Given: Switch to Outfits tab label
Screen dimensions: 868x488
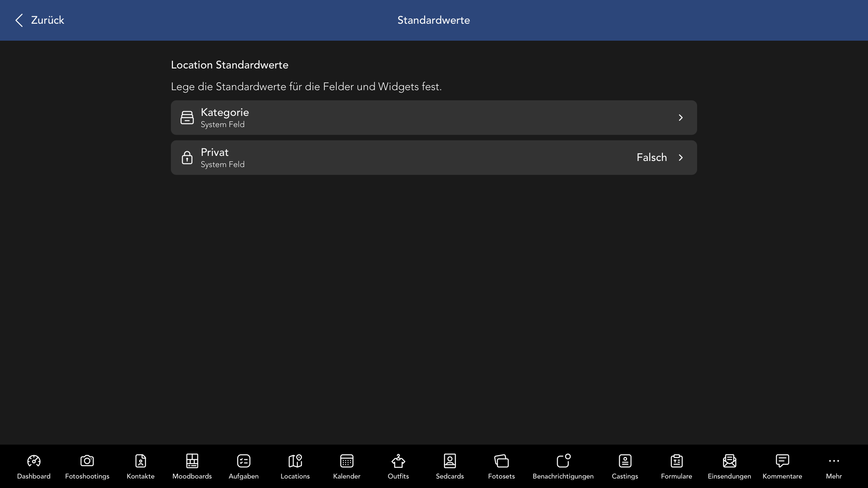Looking at the screenshot, I should click(398, 476).
